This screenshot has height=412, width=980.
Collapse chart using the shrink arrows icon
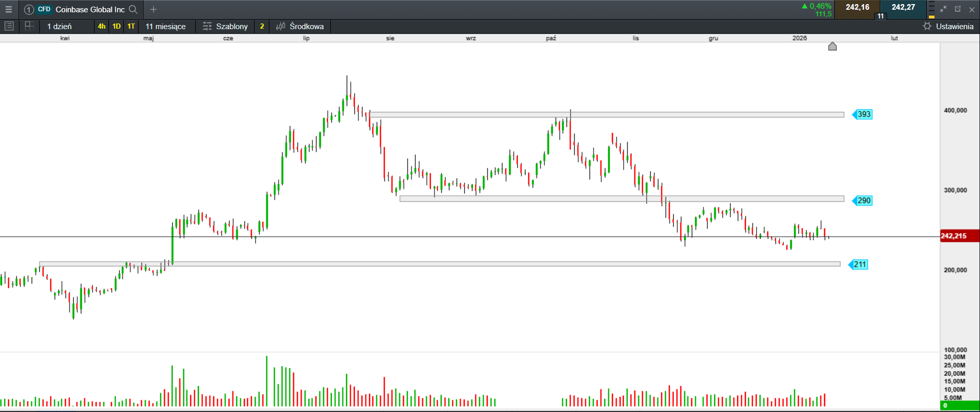pyautogui.click(x=943, y=9)
